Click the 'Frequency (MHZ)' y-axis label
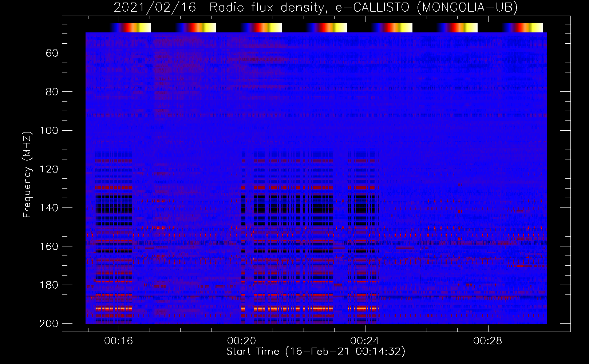This screenshot has width=589, height=364. point(27,174)
